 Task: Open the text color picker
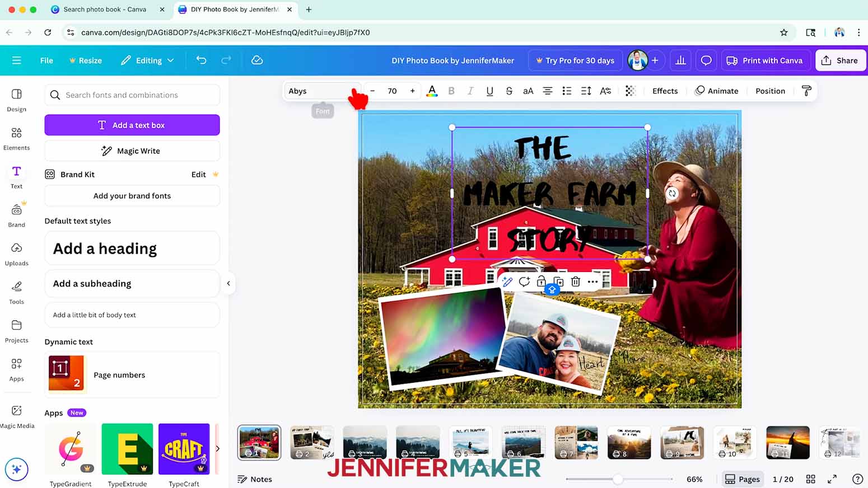pyautogui.click(x=432, y=91)
